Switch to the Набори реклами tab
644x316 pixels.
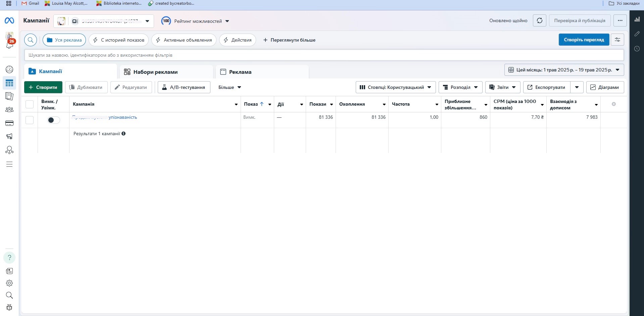tap(166, 72)
